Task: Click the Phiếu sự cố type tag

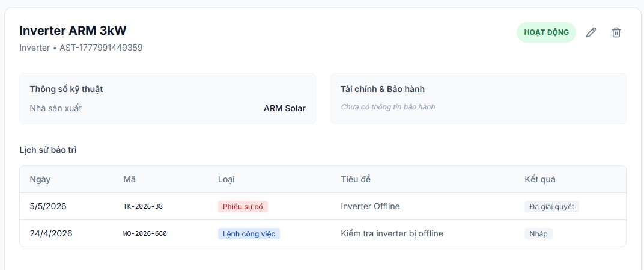Action: [x=243, y=206]
